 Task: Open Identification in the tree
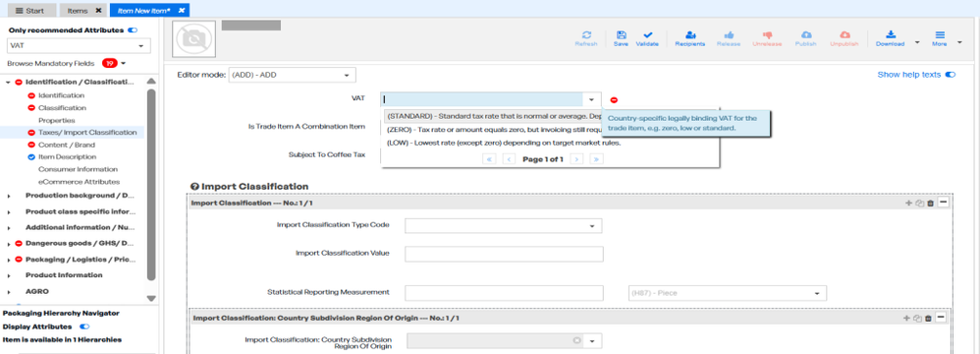[61, 95]
